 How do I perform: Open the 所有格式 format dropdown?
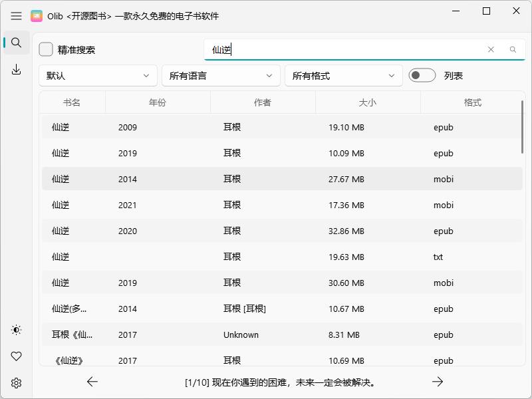tap(343, 76)
